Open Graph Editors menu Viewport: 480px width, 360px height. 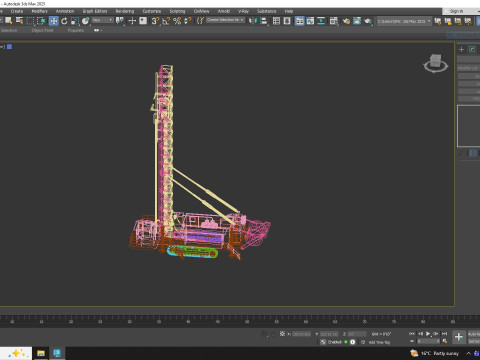(x=95, y=11)
